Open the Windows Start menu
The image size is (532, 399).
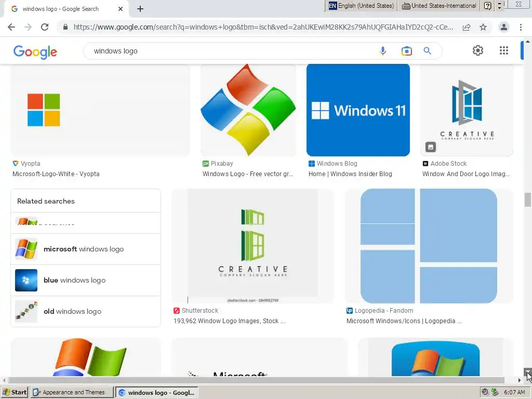click(x=15, y=393)
